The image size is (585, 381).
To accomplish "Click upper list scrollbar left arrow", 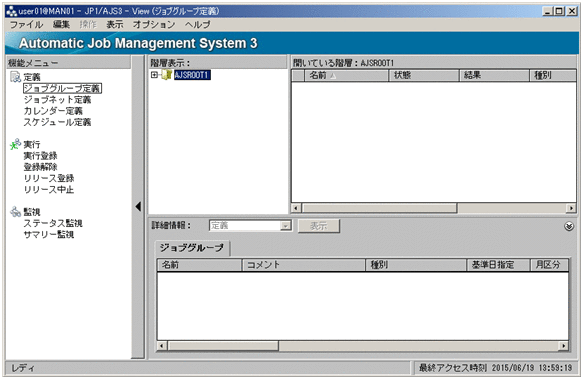I will point(296,208).
